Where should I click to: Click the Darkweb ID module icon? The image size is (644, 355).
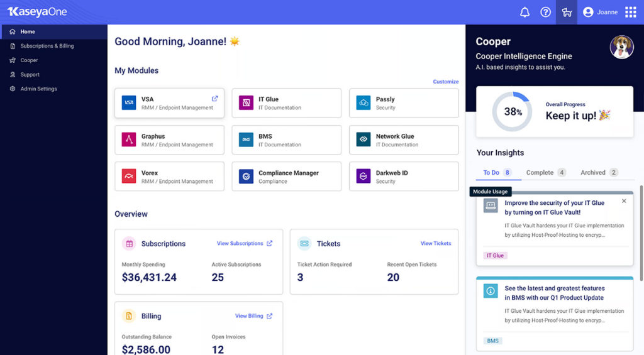click(364, 176)
